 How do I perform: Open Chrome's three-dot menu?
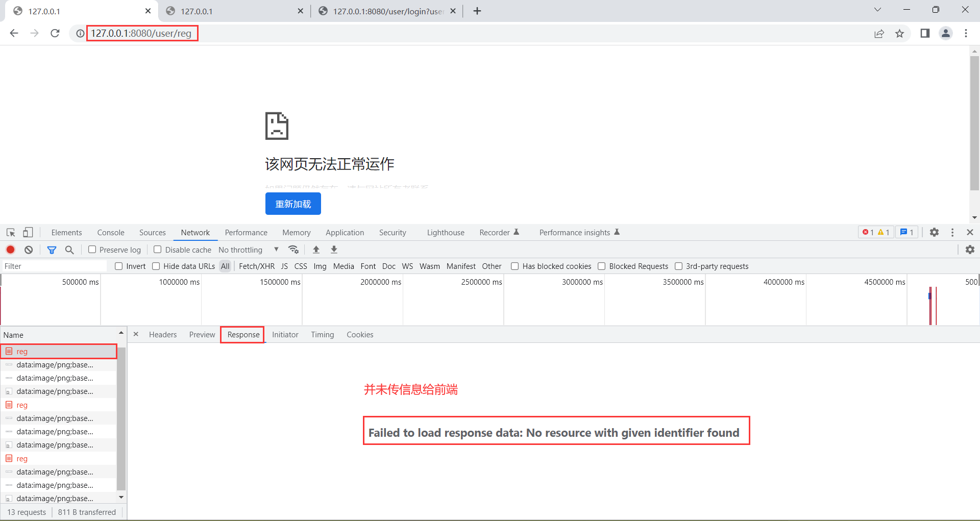[x=966, y=33]
